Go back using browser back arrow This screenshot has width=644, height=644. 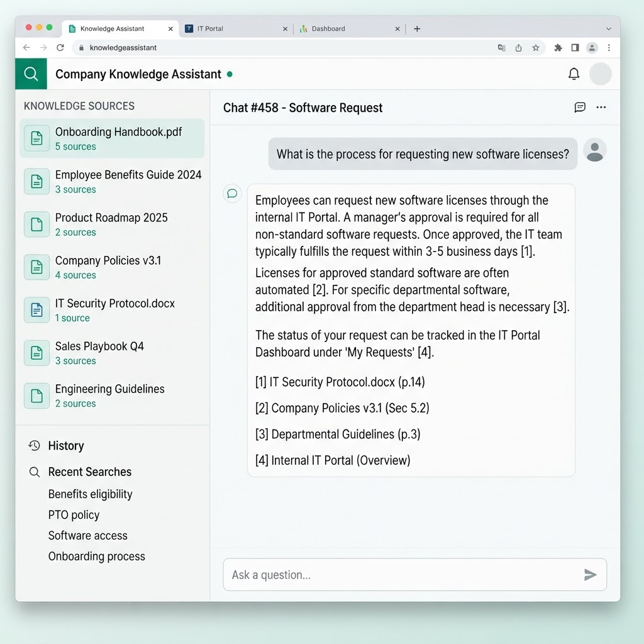click(26, 48)
